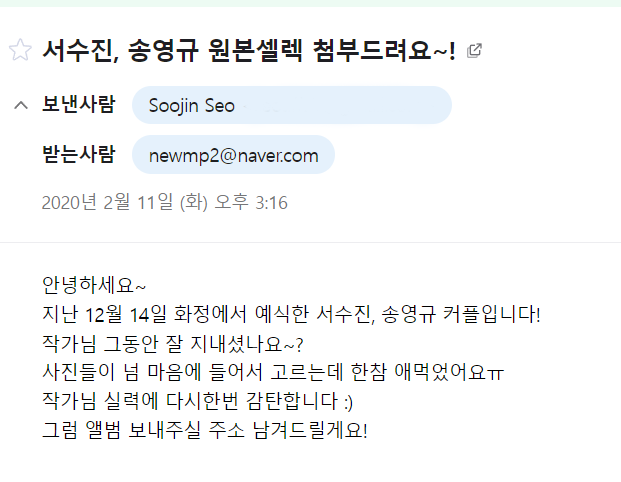Image resolution: width=621 pixels, height=482 pixels.
Task: Click the light green strip at the top
Action: click(x=310, y=3)
